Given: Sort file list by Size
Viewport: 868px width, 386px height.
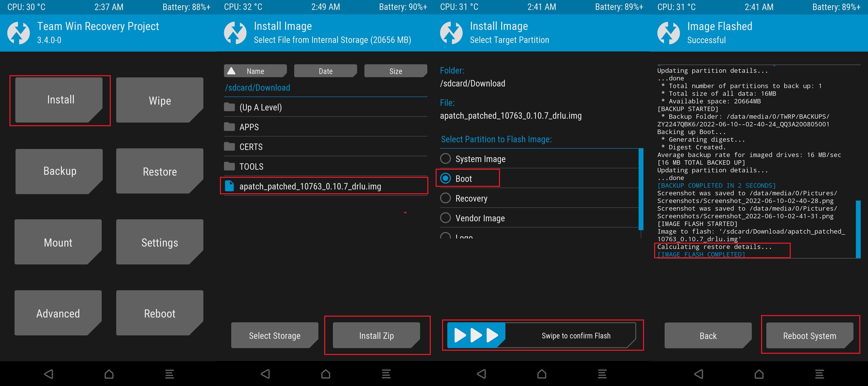Looking at the screenshot, I should (x=396, y=71).
